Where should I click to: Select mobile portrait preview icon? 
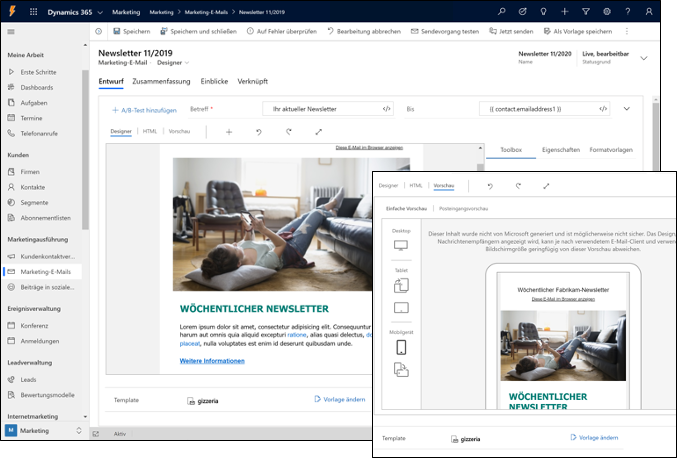[401, 347]
